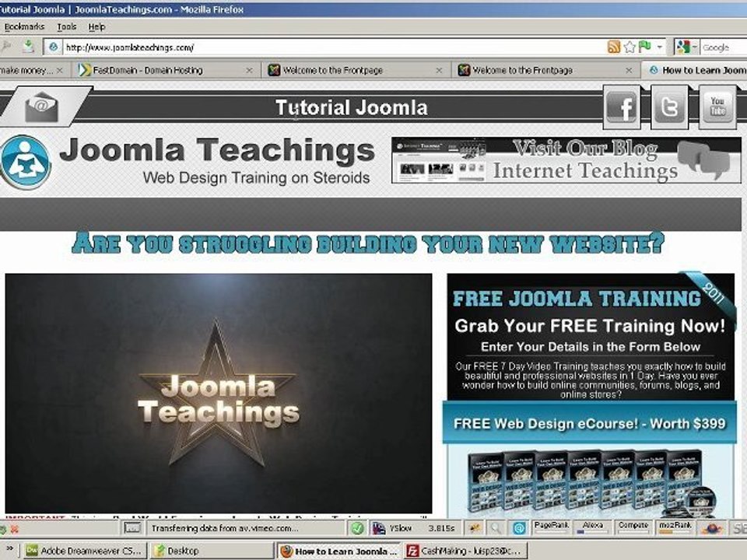Screen dimensions: 747x560
Task: Switch to Adobe Dreamweaver CS taskbar button
Action: 85,551
